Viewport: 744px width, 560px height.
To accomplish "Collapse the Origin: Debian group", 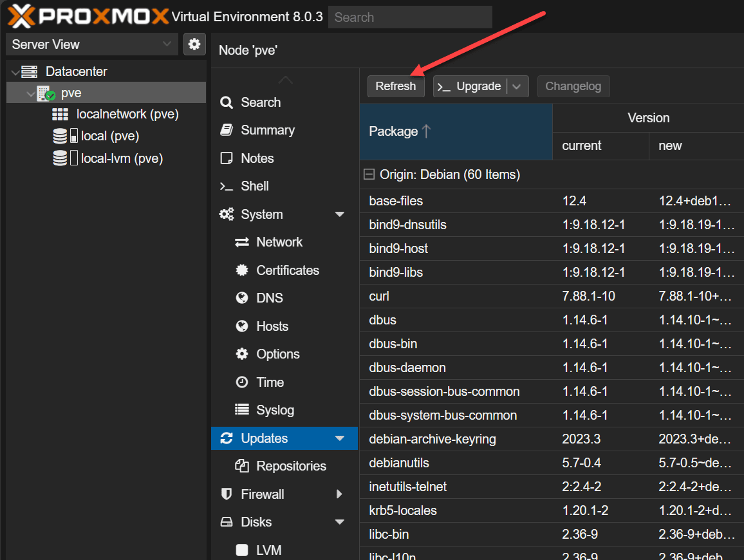I will coord(369,174).
